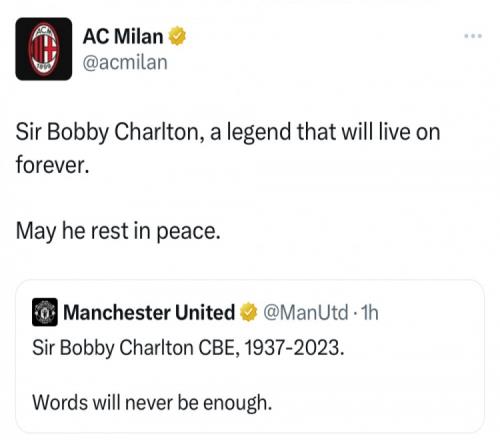
Task: Click the text 'Words will never be enough.'
Action: (152, 402)
